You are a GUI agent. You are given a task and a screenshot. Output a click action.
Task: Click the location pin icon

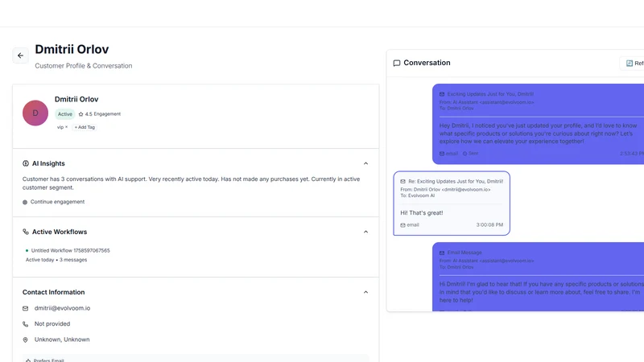pos(26,339)
